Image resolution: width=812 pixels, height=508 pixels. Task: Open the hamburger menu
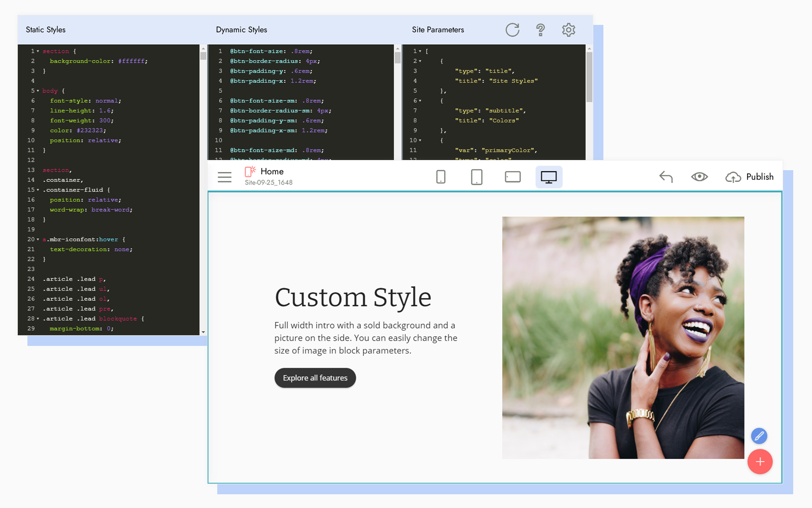click(224, 177)
